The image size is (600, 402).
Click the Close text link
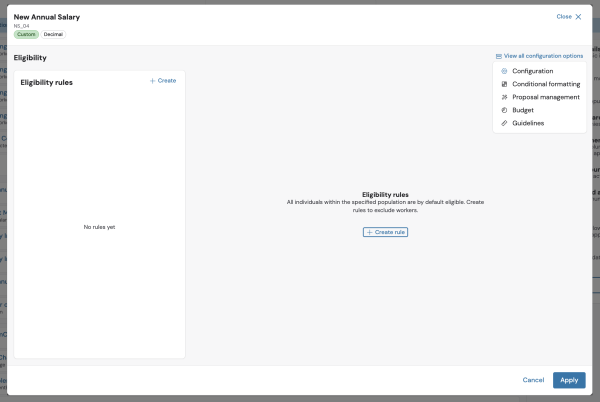(564, 16)
